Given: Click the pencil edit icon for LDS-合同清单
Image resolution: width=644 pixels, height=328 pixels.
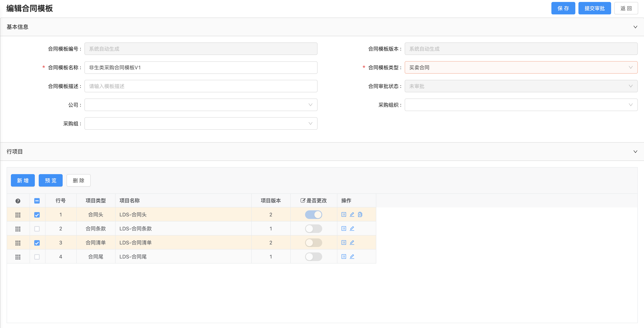Looking at the screenshot, I should point(352,242).
